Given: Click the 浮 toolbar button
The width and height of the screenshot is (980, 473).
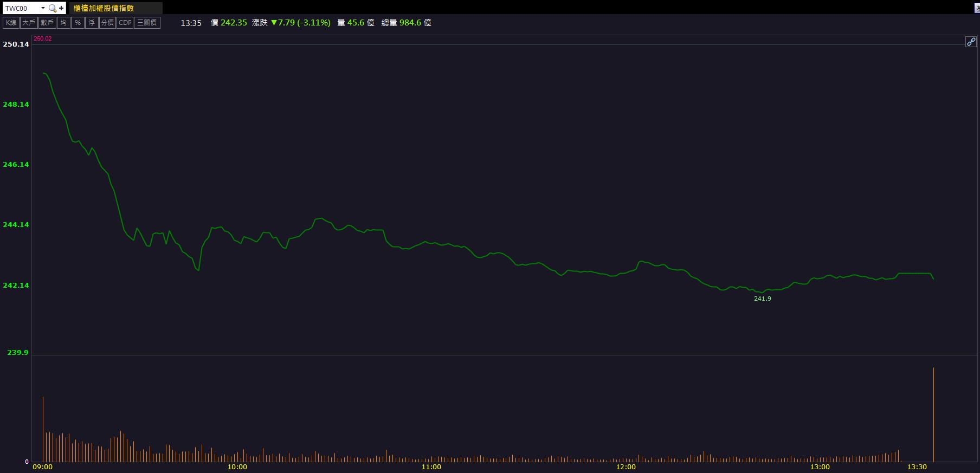Looking at the screenshot, I should pos(92,23).
